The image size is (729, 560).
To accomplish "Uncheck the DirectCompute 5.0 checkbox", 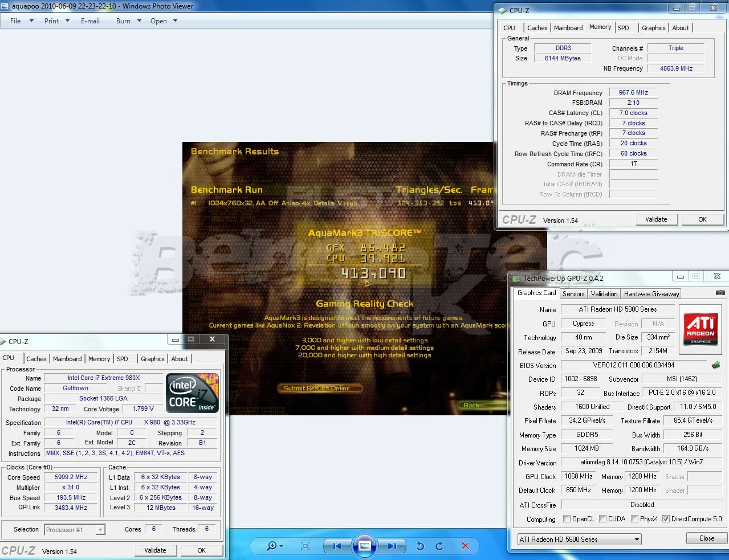I will click(x=666, y=519).
